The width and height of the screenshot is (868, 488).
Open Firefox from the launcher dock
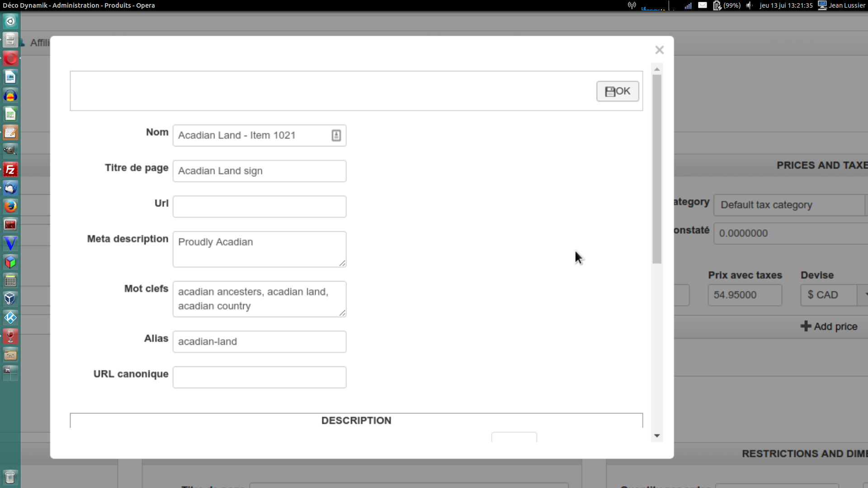pos(10,206)
